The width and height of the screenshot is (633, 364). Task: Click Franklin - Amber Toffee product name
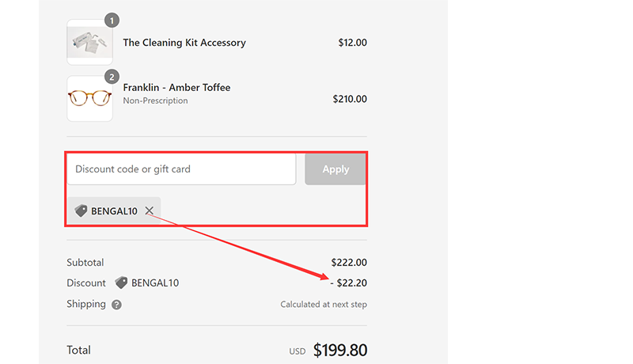176,88
